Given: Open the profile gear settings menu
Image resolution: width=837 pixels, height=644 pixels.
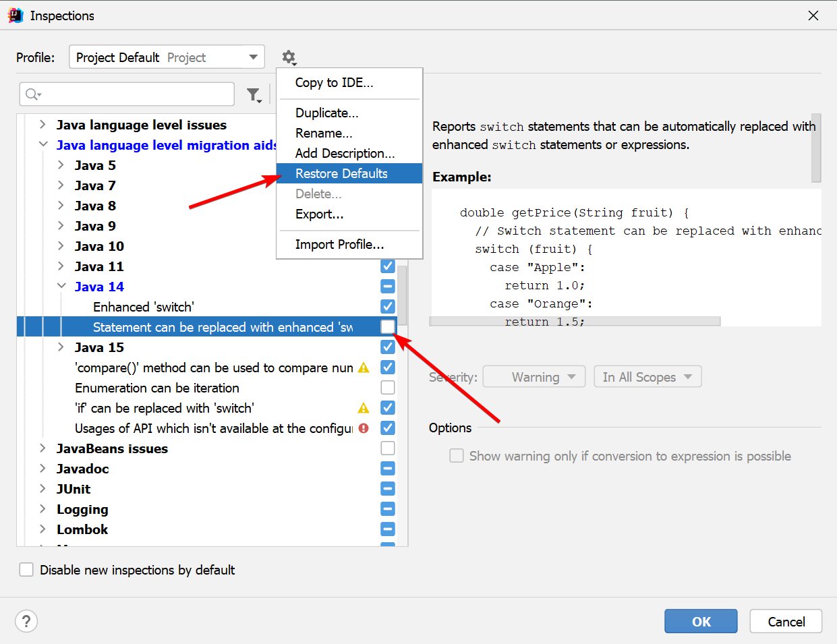Looking at the screenshot, I should point(289,57).
